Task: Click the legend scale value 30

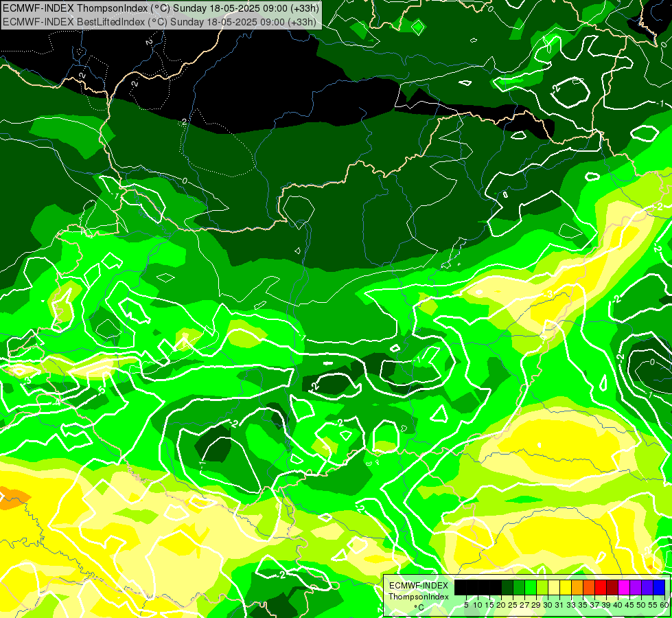Action: click(x=548, y=605)
